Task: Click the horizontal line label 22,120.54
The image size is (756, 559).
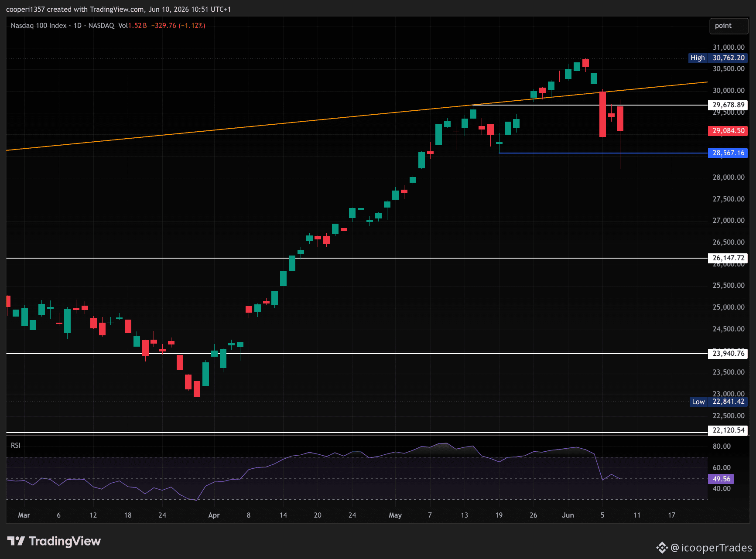Action: point(728,430)
